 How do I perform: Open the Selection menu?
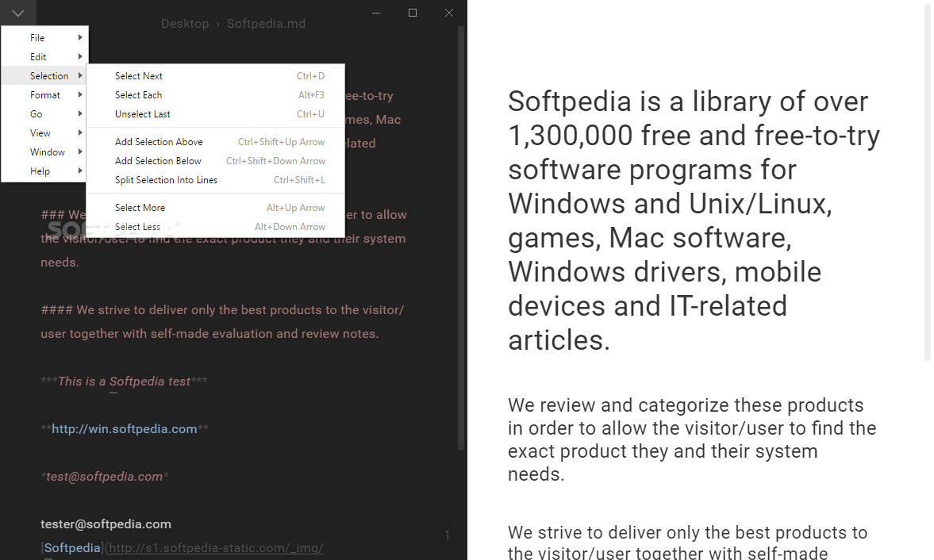pos(44,75)
